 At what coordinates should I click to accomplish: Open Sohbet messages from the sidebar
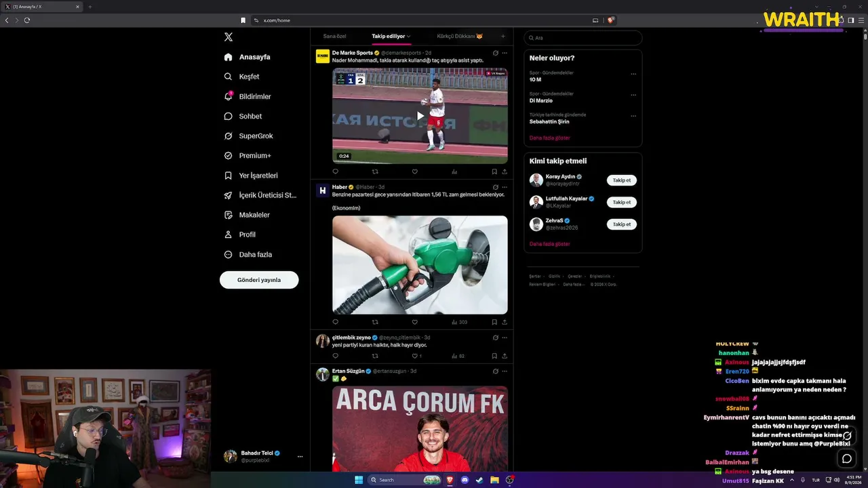coord(243,116)
